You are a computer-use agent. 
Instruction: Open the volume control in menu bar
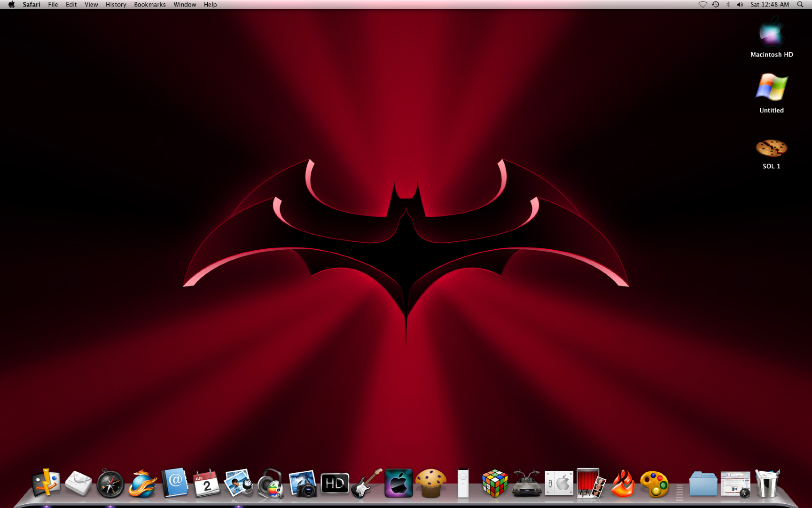click(x=740, y=5)
